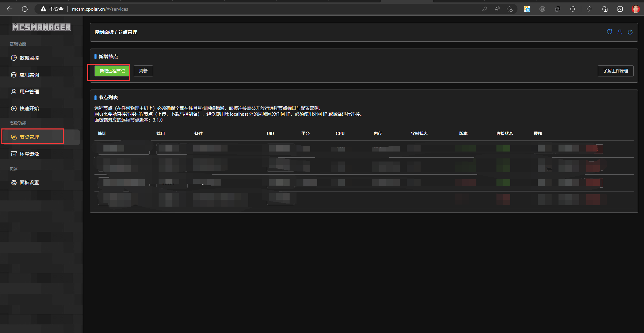The height and width of the screenshot is (333, 644).
Task: Click the read aloud icon
Action: click(497, 9)
